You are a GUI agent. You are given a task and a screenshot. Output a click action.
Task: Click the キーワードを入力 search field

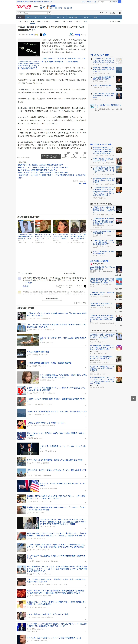pyautogui.click(x=32, y=13)
